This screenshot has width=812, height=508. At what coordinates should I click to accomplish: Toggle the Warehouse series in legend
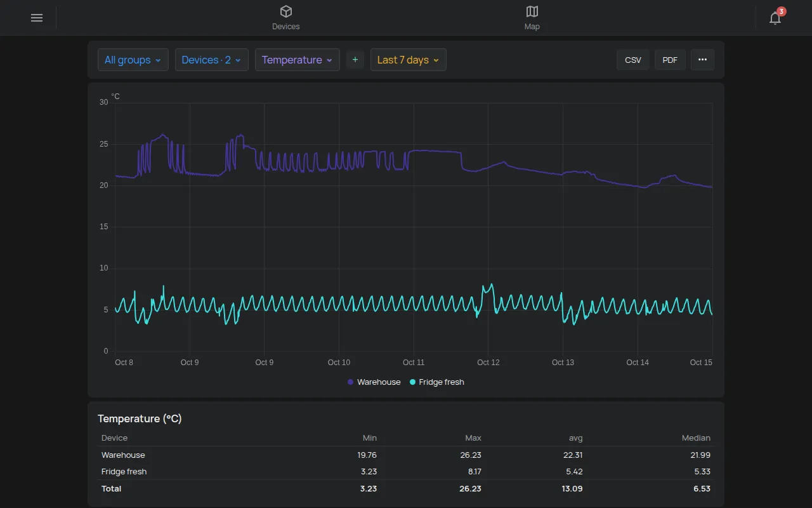tap(374, 382)
